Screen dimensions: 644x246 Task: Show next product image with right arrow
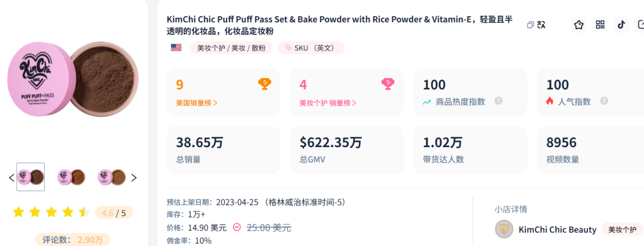pos(134,178)
